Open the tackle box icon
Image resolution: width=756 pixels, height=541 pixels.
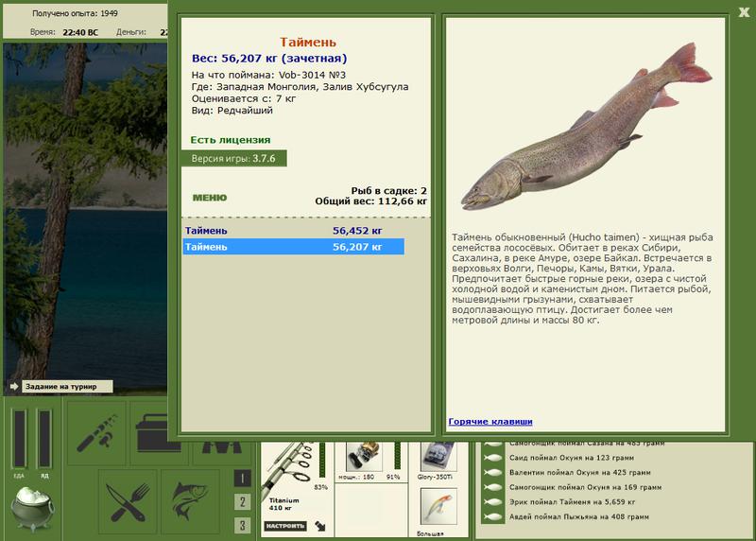coord(152,433)
